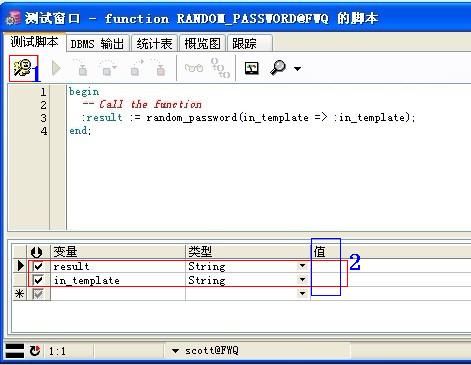Start the debugger with the gear icon
Screen dimensions: 471x365
pyautogui.click(x=22, y=68)
